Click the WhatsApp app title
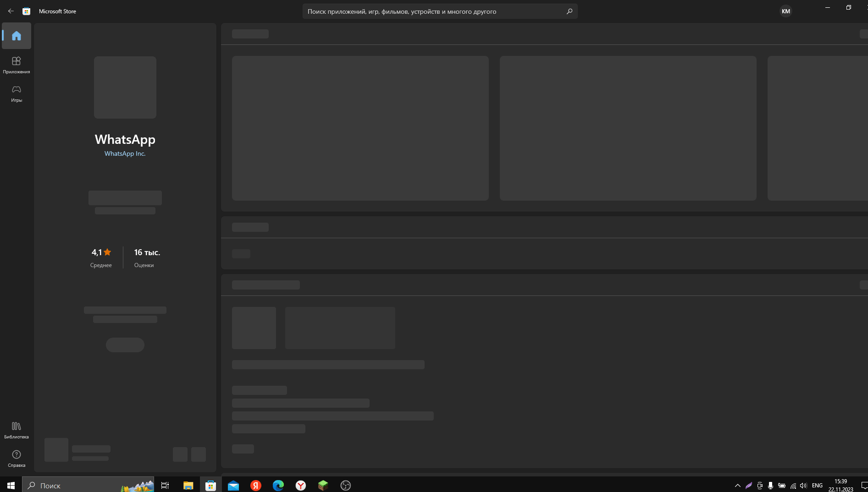Viewport: 868px width, 492px height. 125,139
